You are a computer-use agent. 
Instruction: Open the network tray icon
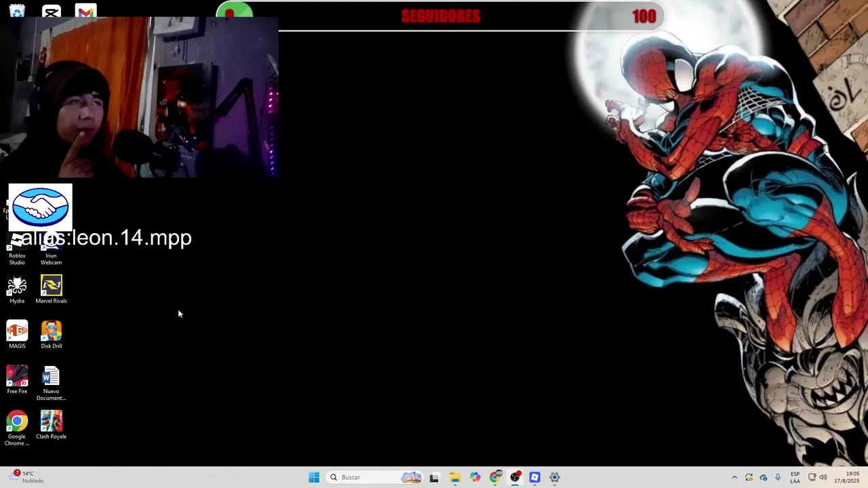(812, 477)
